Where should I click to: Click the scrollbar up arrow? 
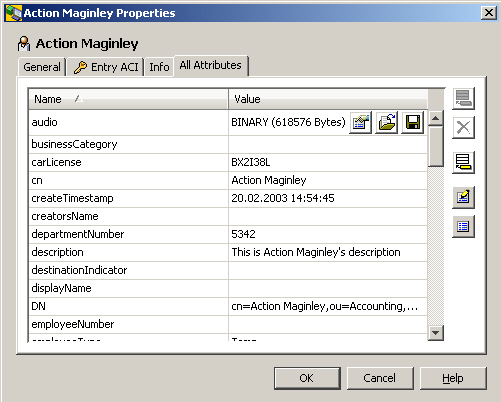pos(436,118)
